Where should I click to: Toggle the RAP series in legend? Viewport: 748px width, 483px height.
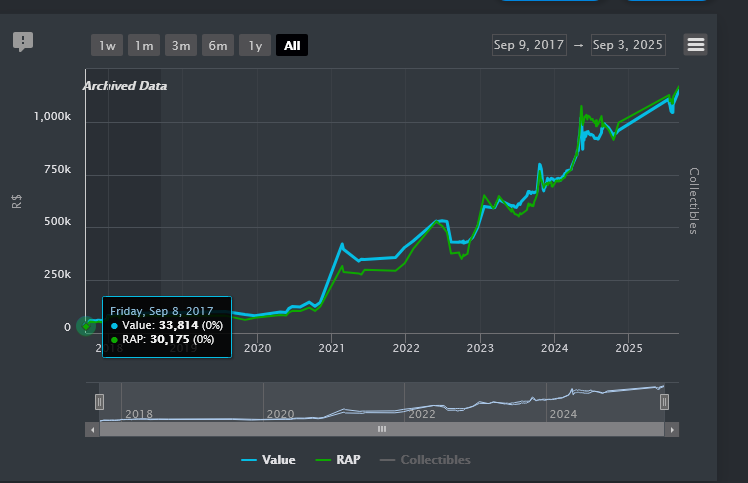(x=338, y=460)
